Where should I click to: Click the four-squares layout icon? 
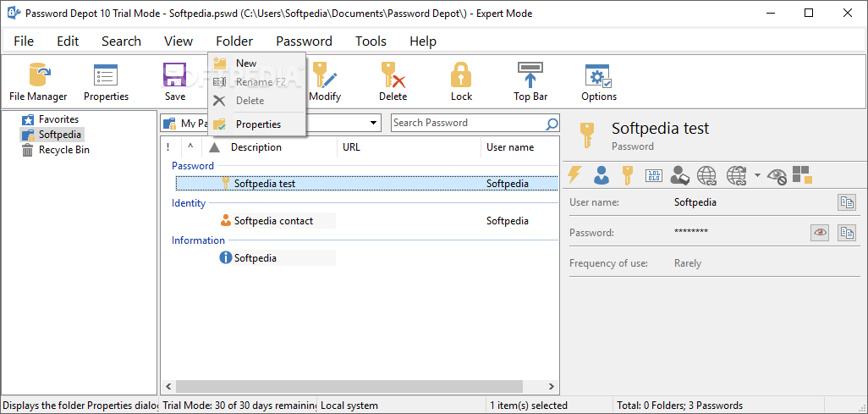pyautogui.click(x=802, y=174)
